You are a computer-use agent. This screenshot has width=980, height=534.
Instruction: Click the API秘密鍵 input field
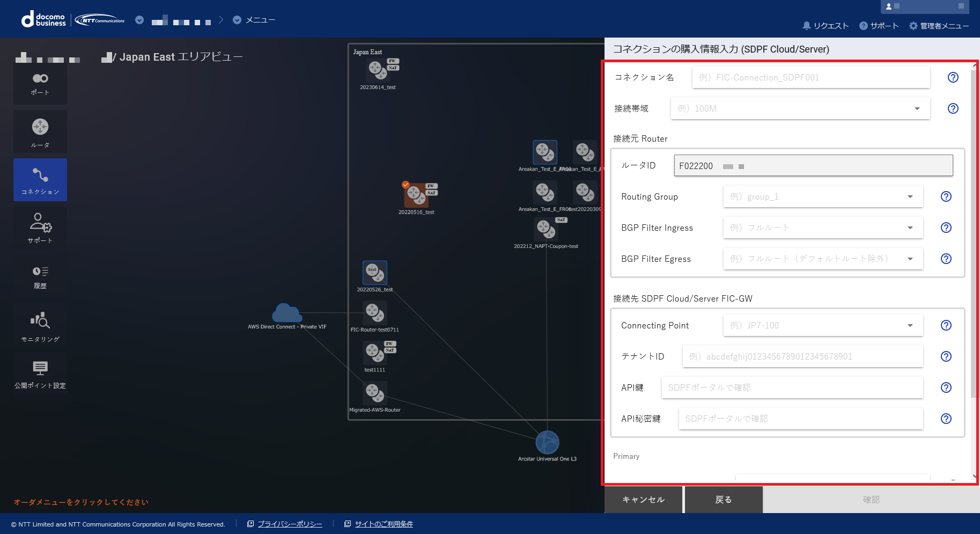[801, 419]
